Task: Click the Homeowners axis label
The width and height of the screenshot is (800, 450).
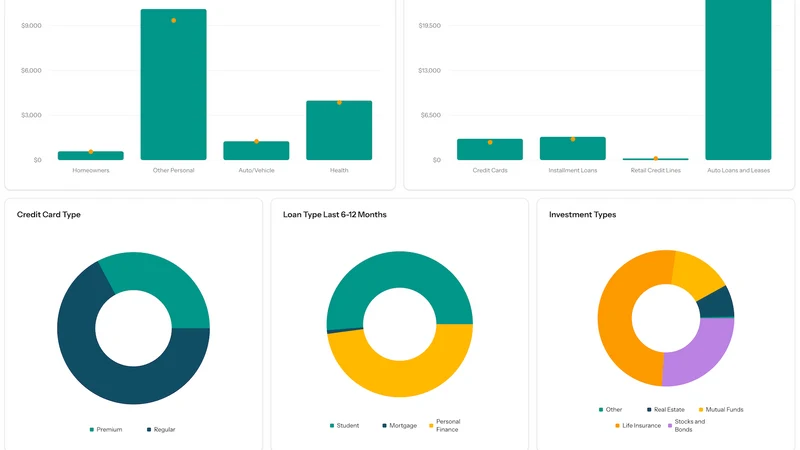Action: point(91,170)
